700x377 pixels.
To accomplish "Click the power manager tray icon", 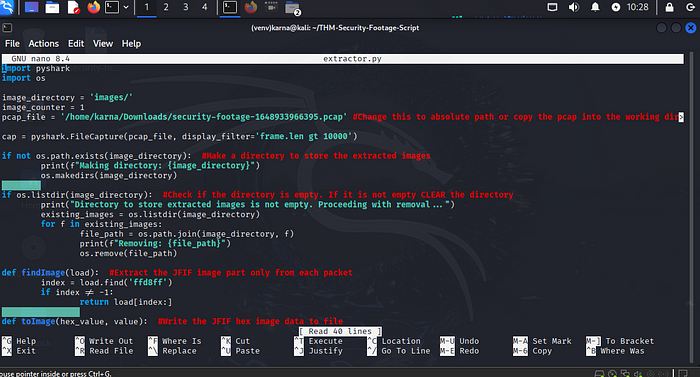I will 616,7.
